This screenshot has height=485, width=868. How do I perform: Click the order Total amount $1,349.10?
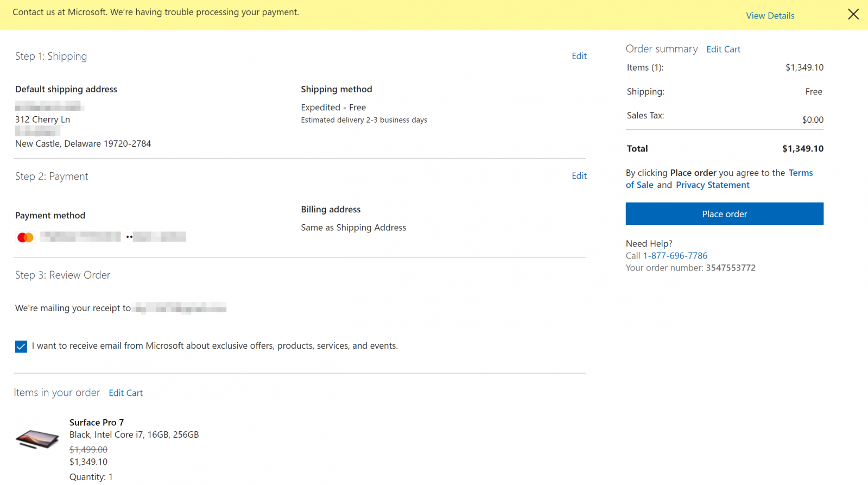(x=802, y=149)
